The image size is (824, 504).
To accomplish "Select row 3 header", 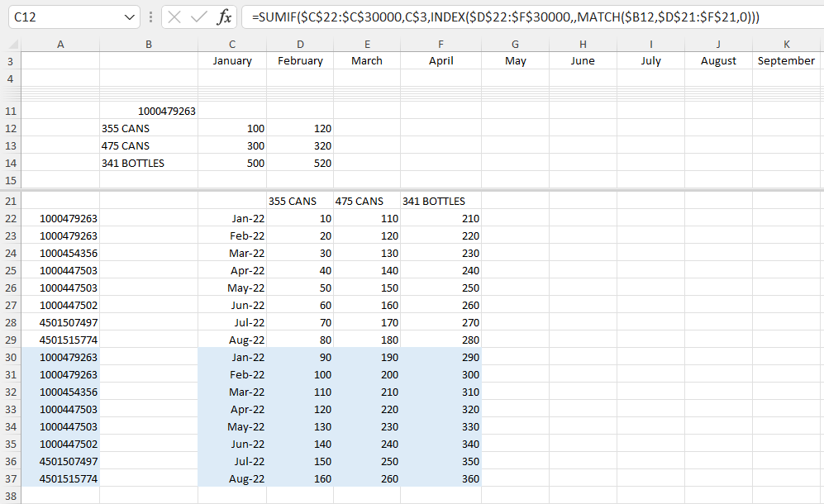I will 11,61.
